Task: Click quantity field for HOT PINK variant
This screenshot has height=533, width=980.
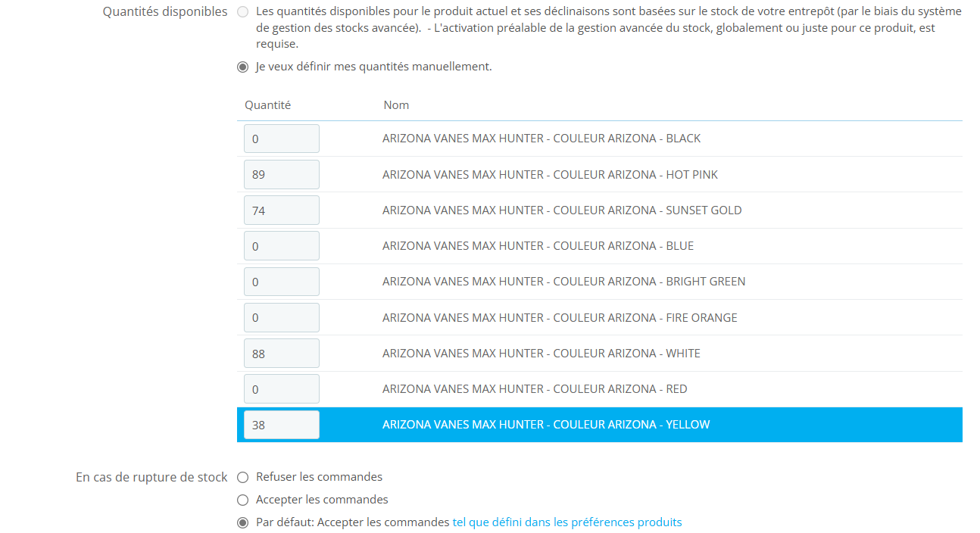Action: [x=282, y=174]
